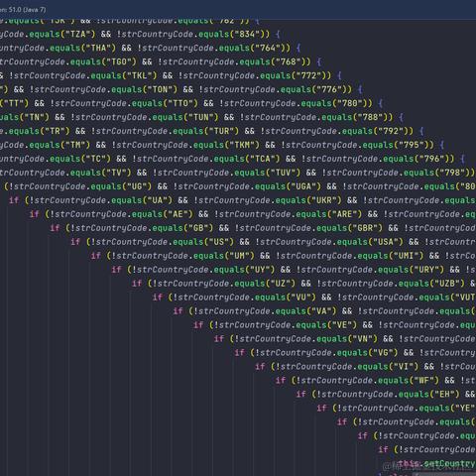Click the "780" string literal
This screenshot has height=476, width=476.
pos(350,103)
